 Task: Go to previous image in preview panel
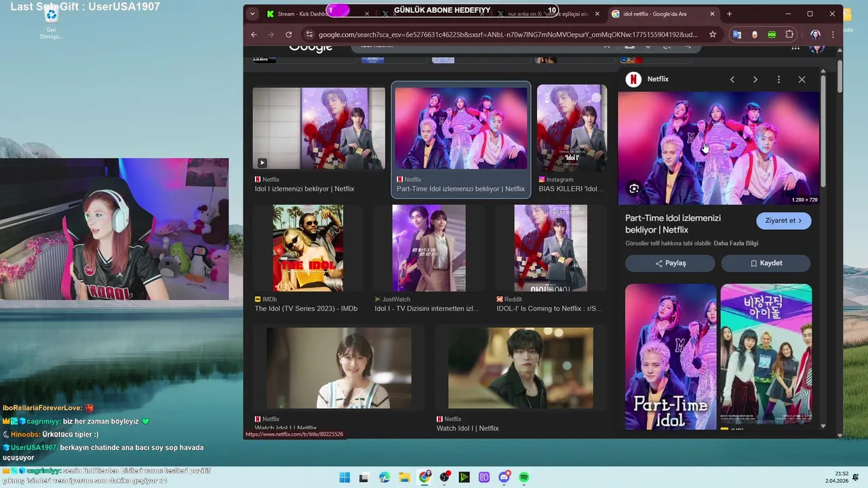[732, 79]
